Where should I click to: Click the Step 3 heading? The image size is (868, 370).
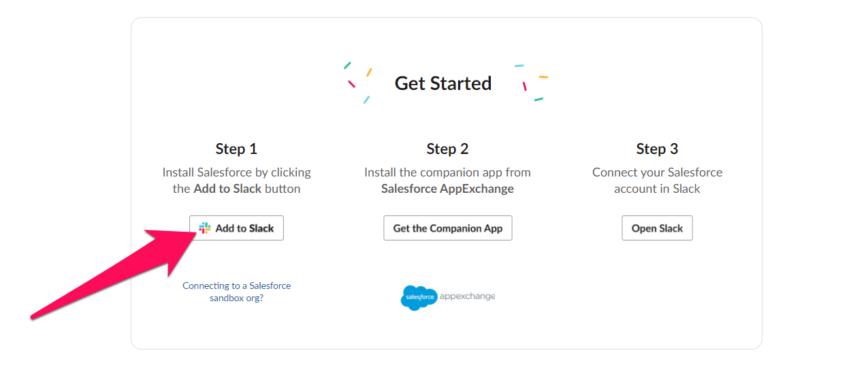(657, 149)
